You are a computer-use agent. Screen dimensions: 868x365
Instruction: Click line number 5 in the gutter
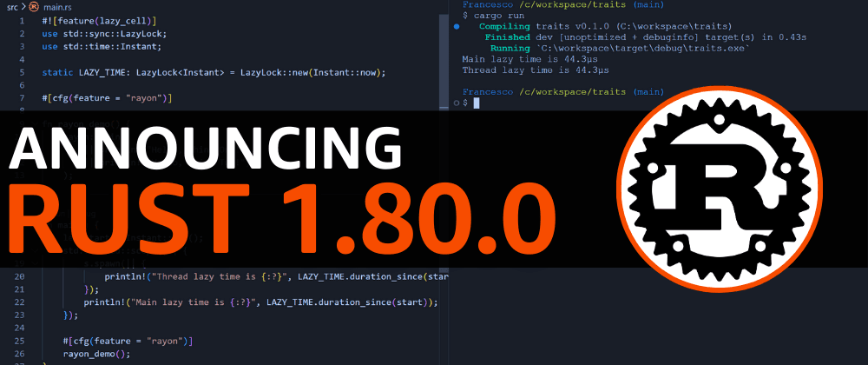tap(22, 72)
